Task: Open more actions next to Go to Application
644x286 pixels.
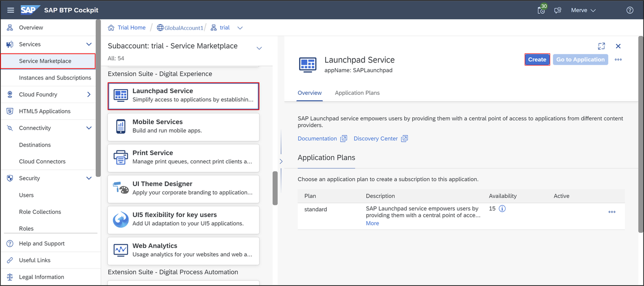Action: tap(618, 60)
